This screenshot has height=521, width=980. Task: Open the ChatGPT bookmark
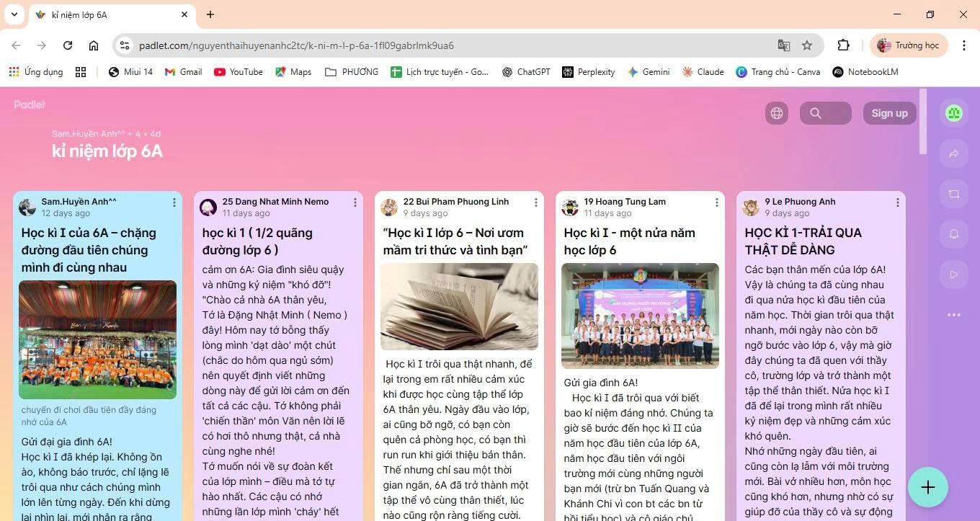pos(526,72)
